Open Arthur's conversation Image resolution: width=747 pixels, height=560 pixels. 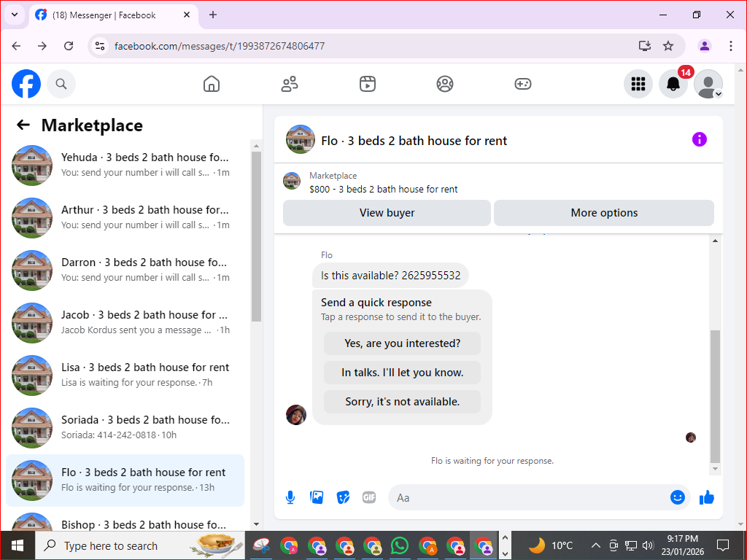[125, 217]
